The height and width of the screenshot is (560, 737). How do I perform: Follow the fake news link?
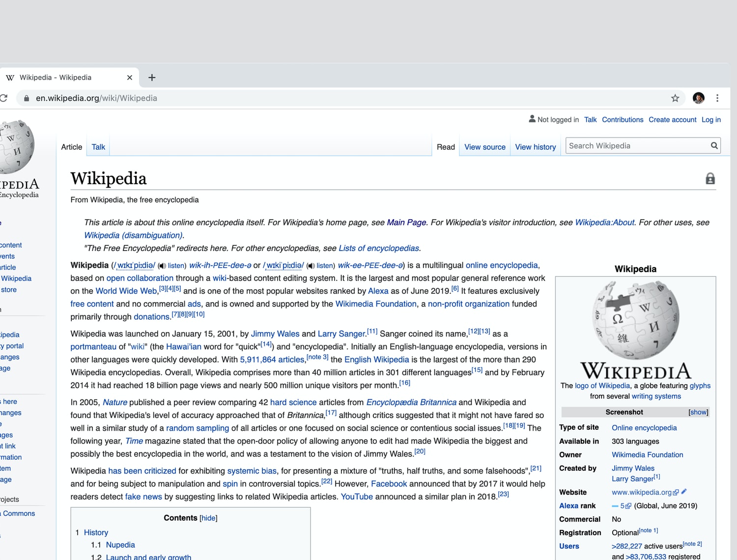143,497
